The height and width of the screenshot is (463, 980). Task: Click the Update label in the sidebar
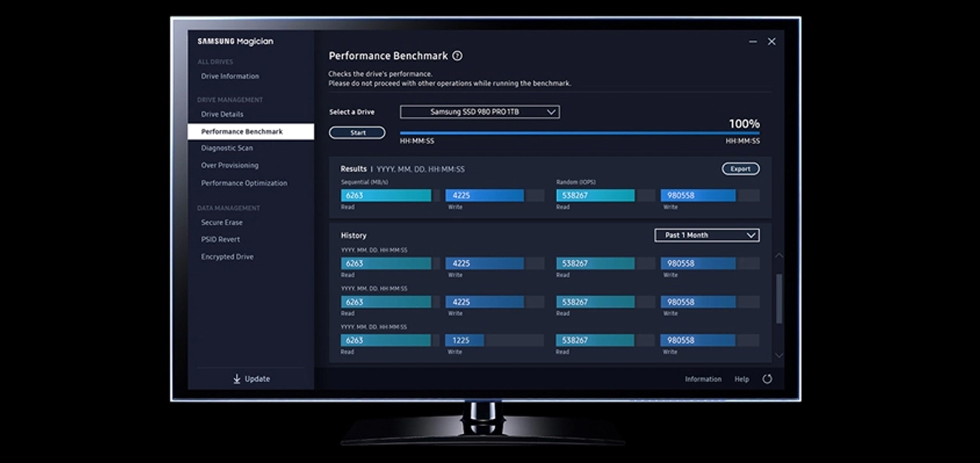pyautogui.click(x=257, y=379)
